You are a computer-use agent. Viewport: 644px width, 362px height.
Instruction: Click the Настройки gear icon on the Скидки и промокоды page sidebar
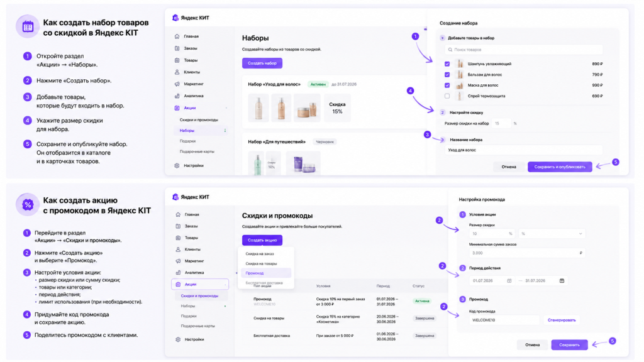click(x=178, y=340)
